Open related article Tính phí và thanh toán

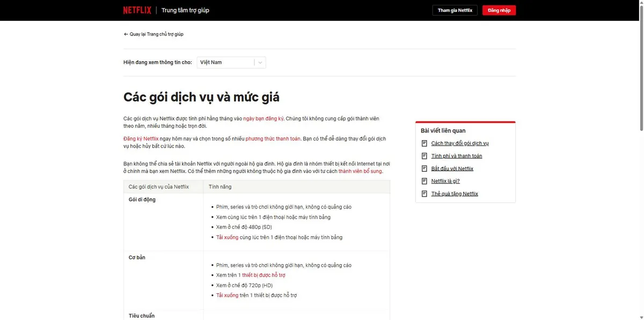(457, 156)
